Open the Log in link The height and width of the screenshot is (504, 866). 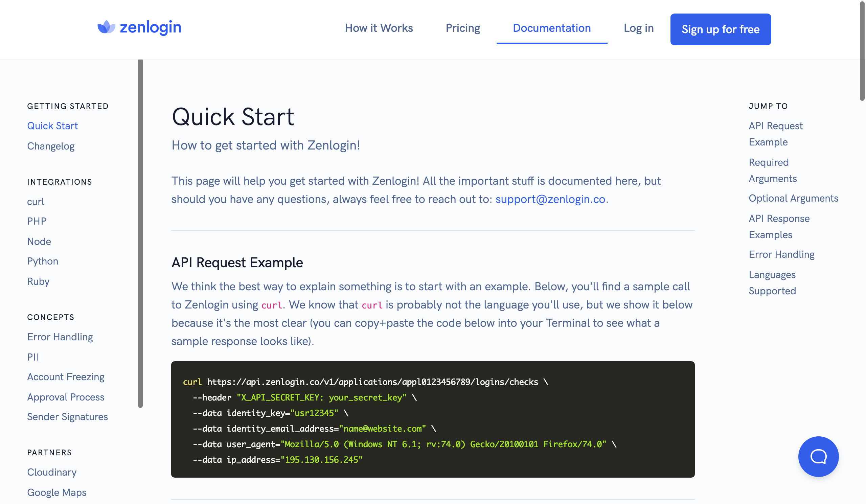(638, 28)
